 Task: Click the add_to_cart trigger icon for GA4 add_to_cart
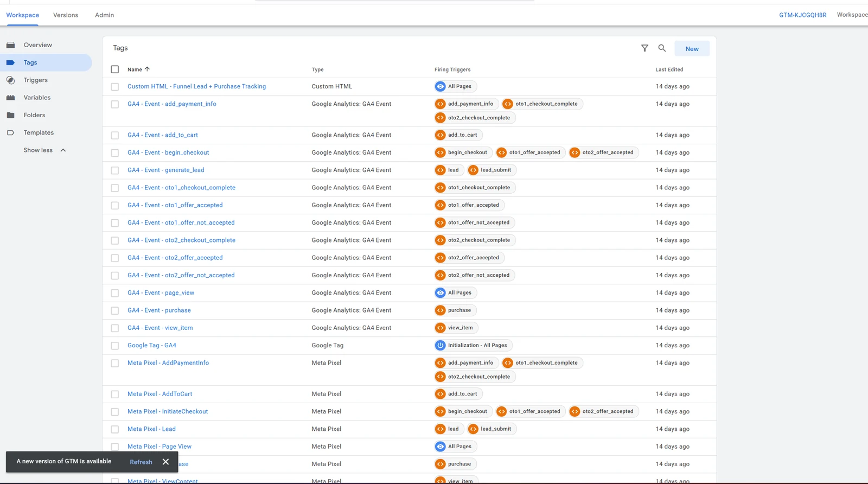(x=441, y=135)
